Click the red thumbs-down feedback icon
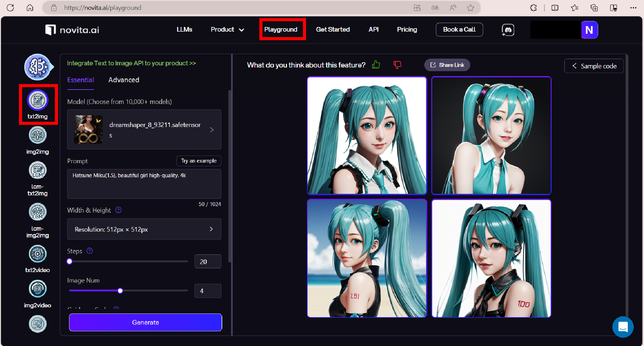The width and height of the screenshot is (644, 346). pos(397,65)
